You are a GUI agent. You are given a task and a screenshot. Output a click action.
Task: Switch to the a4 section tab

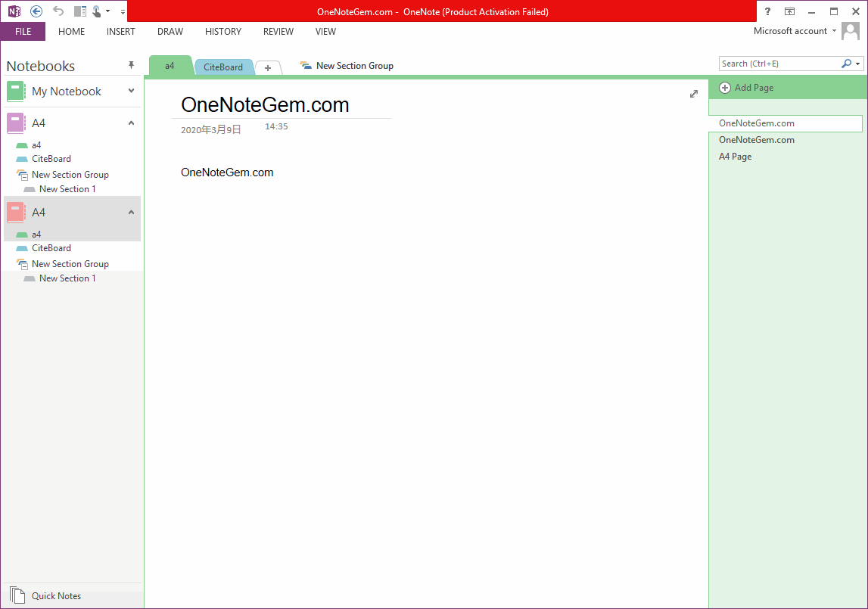pyautogui.click(x=170, y=66)
